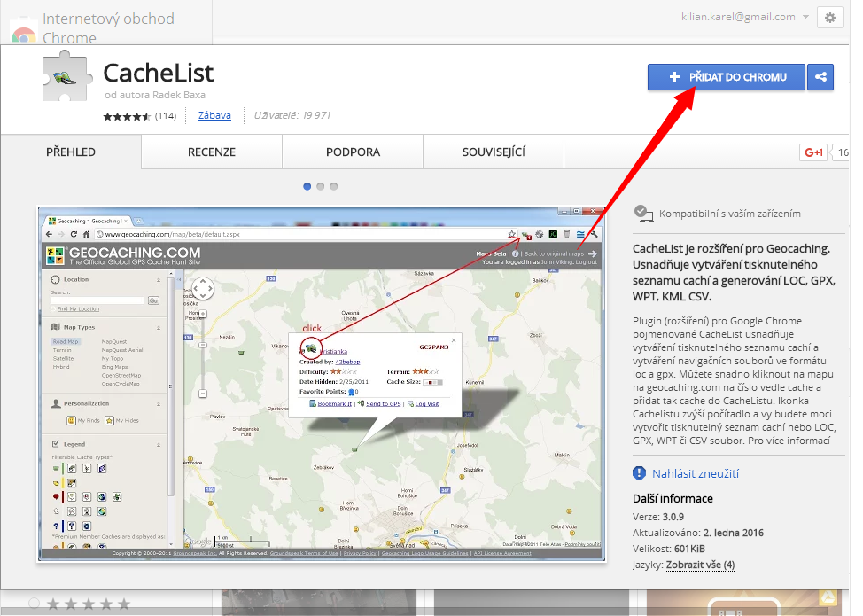Switch to the Podpora tab
Viewport: 863px width, 616px height.
pos(353,152)
